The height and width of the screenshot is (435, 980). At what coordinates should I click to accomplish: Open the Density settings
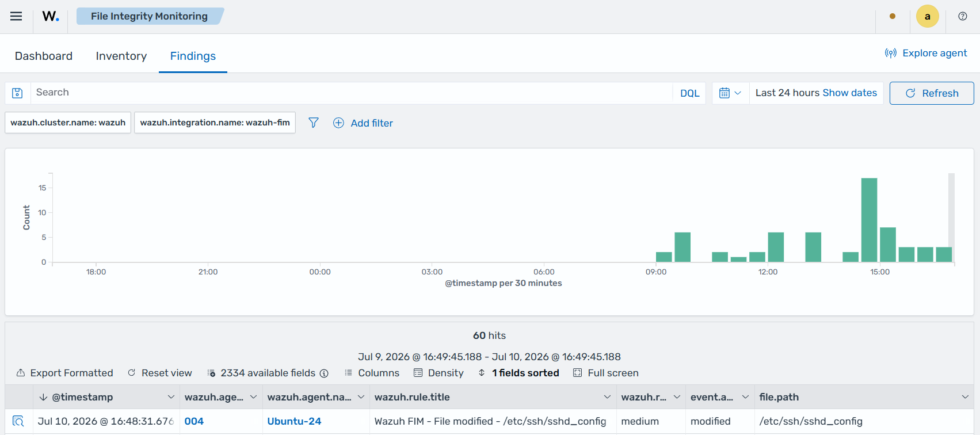(x=438, y=373)
